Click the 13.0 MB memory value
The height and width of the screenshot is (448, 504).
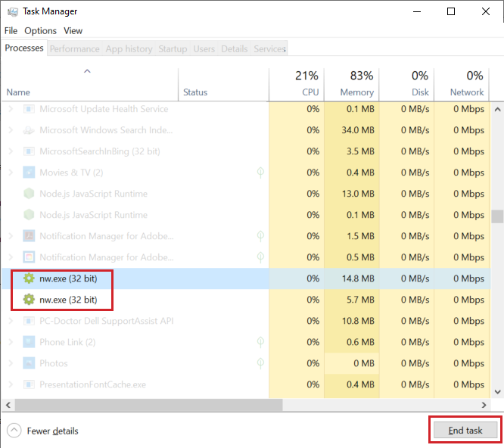coord(358,194)
